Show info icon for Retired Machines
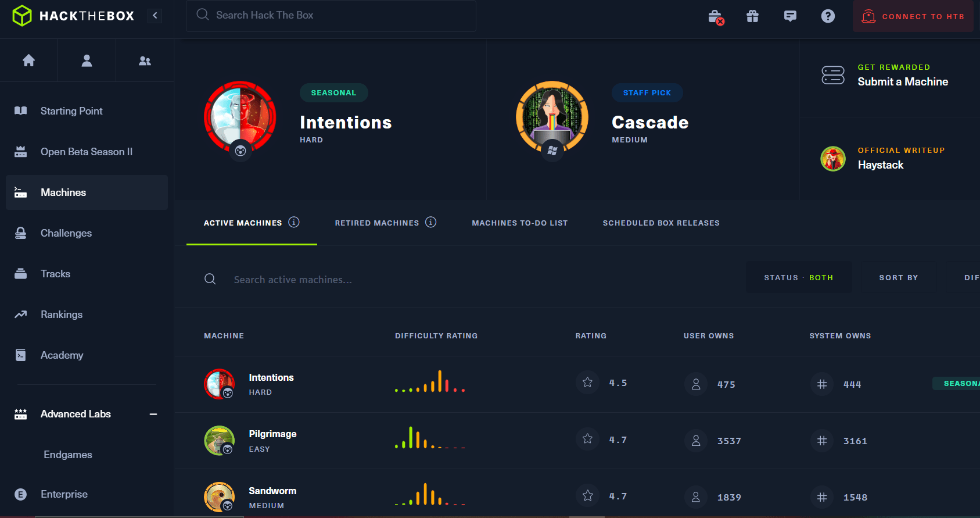 coord(431,222)
